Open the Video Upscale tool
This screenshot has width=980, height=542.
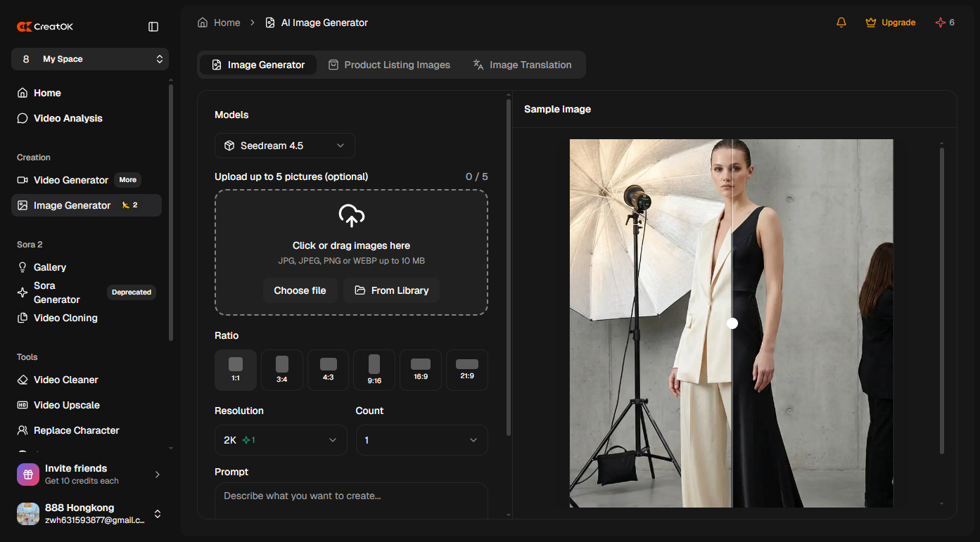(66, 405)
